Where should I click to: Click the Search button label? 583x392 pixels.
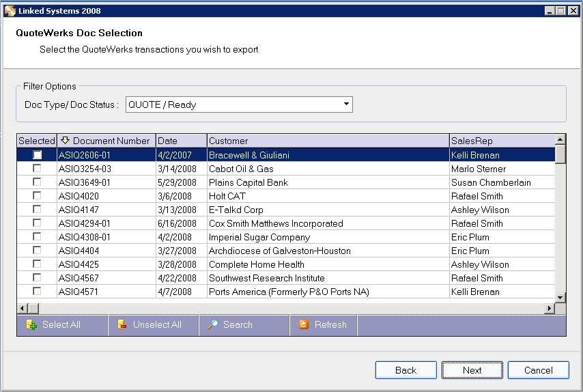(x=238, y=324)
